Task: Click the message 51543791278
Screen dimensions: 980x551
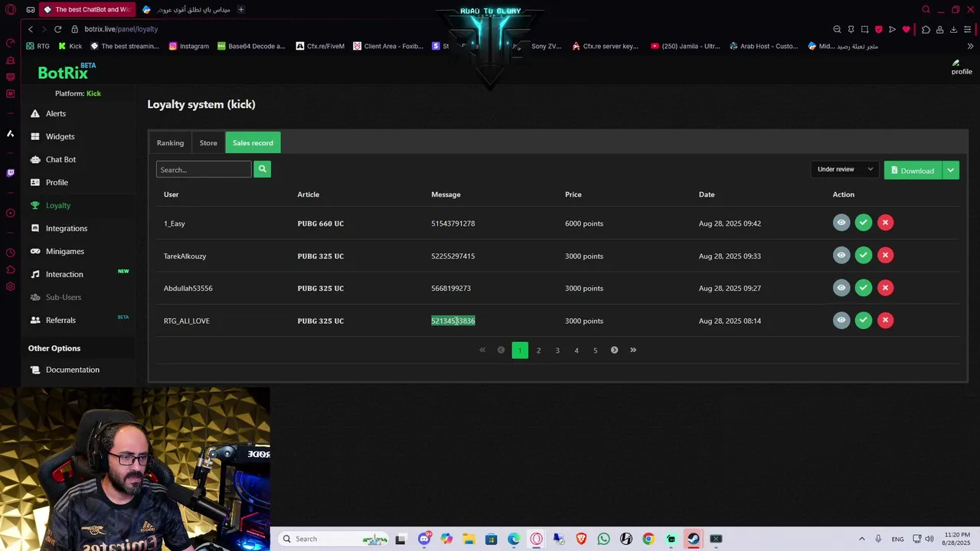Action: click(x=453, y=223)
